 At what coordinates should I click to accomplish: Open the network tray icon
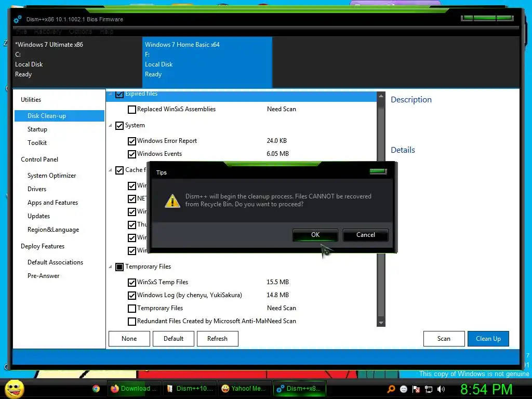[429, 389]
